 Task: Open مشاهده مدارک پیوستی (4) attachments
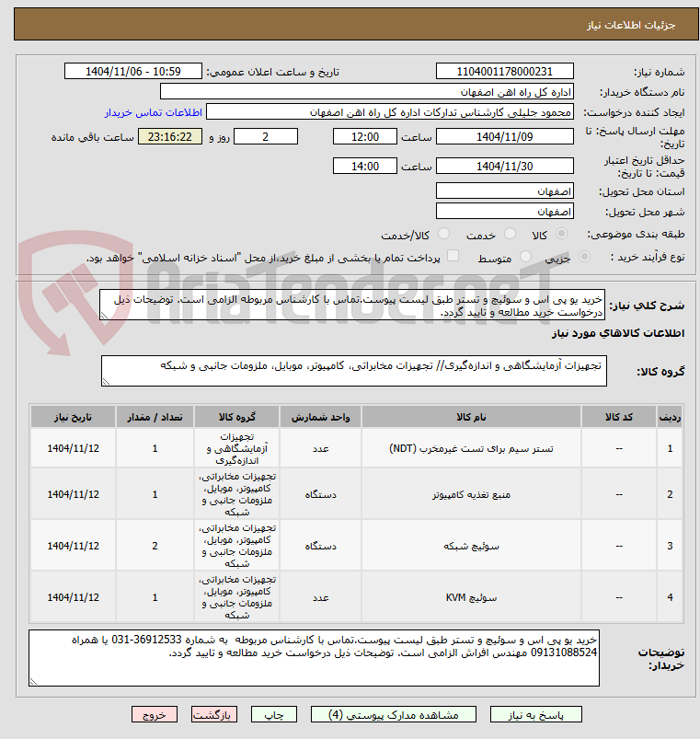click(x=394, y=714)
